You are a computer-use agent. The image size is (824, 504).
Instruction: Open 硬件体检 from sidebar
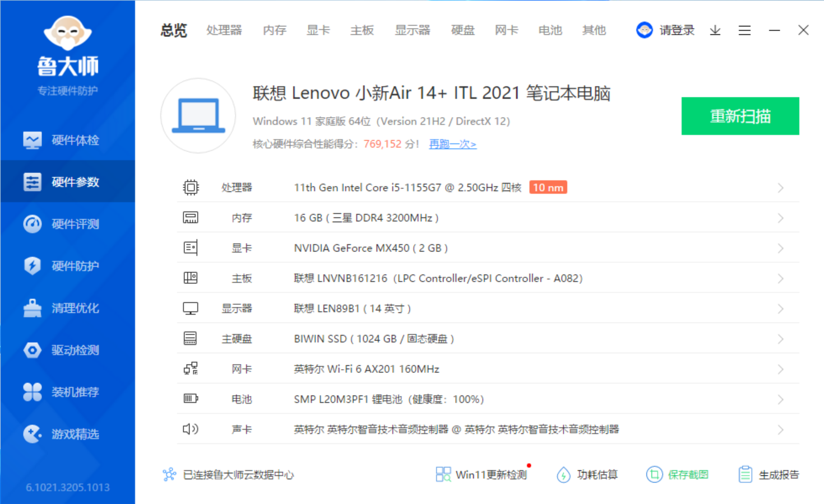point(67,140)
